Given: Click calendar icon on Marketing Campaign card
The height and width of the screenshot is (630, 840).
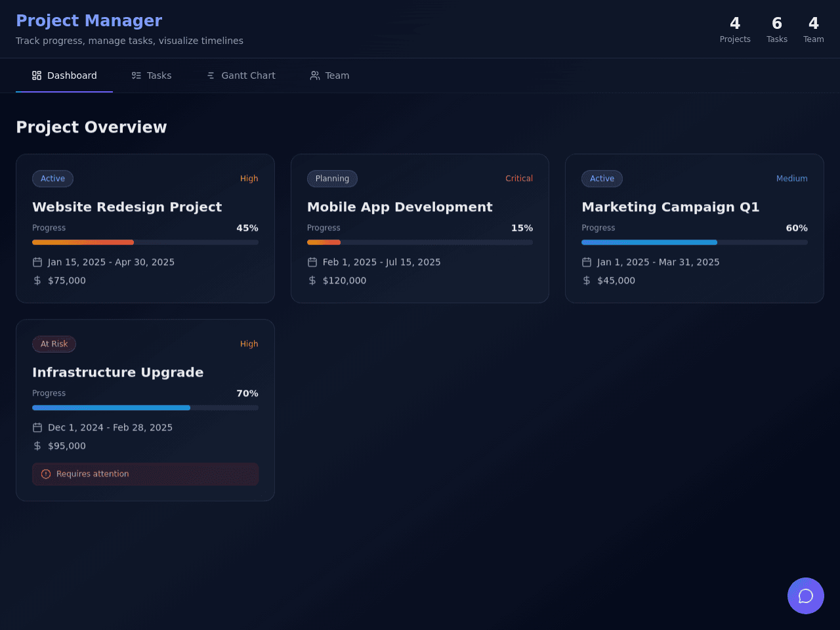Looking at the screenshot, I should [x=587, y=262].
